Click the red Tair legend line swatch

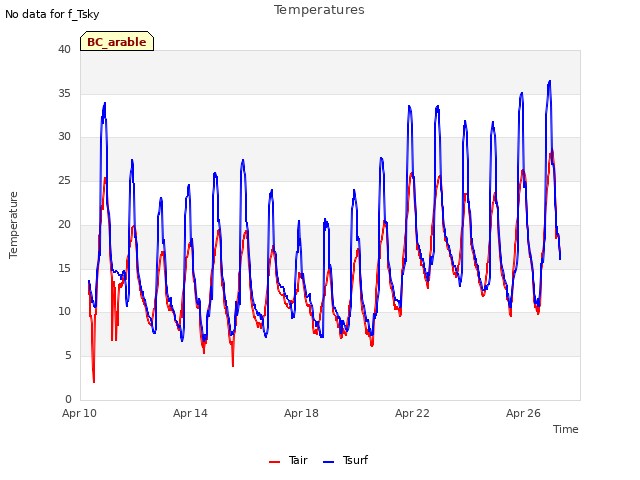(274, 462)
